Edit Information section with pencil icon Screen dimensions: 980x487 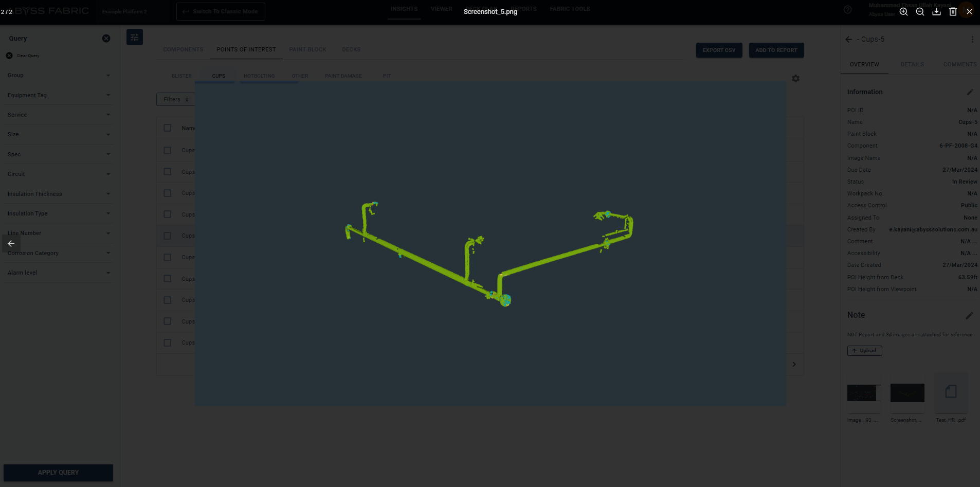click(x=970, y=92)
